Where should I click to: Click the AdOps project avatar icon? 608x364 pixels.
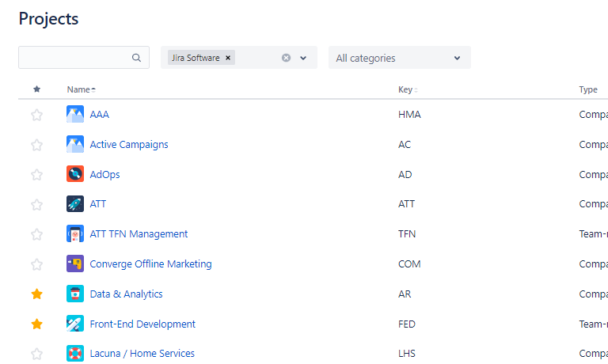point(75,174)
